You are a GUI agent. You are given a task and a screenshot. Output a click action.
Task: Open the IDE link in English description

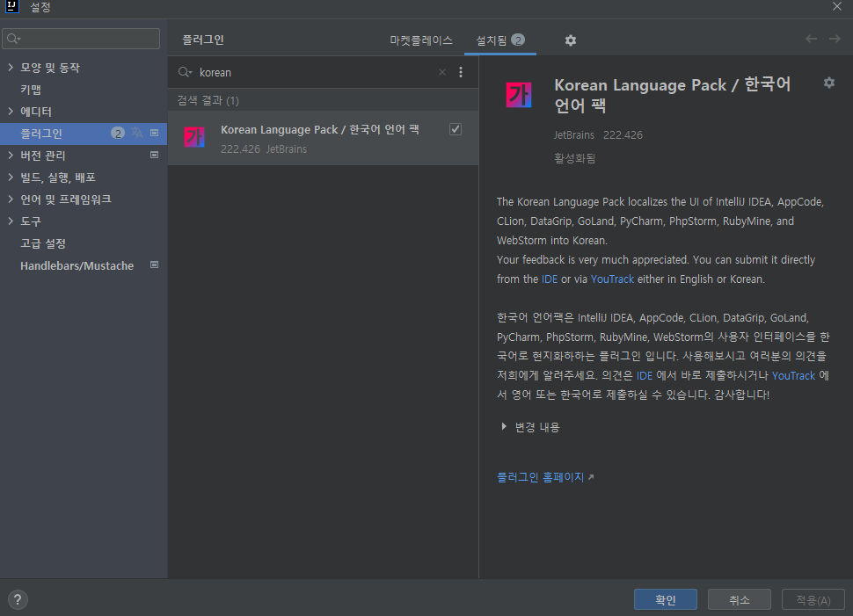(x=550, y=279)
